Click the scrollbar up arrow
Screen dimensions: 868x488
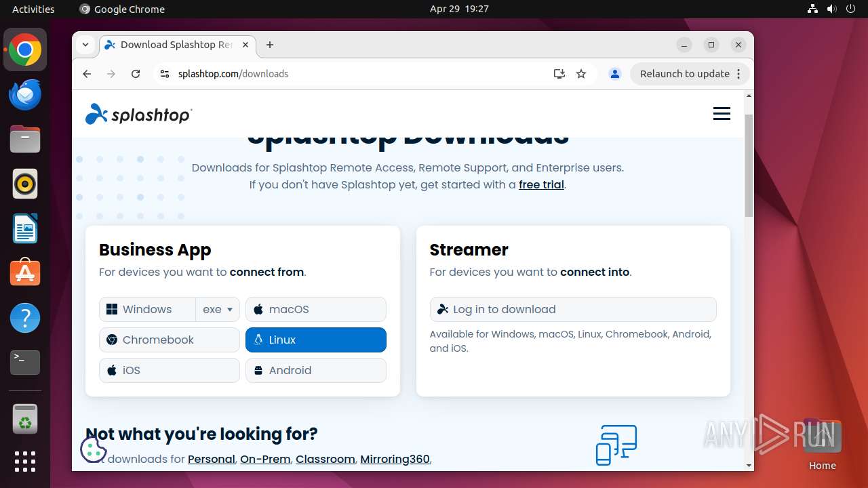[x=749, y=96]
